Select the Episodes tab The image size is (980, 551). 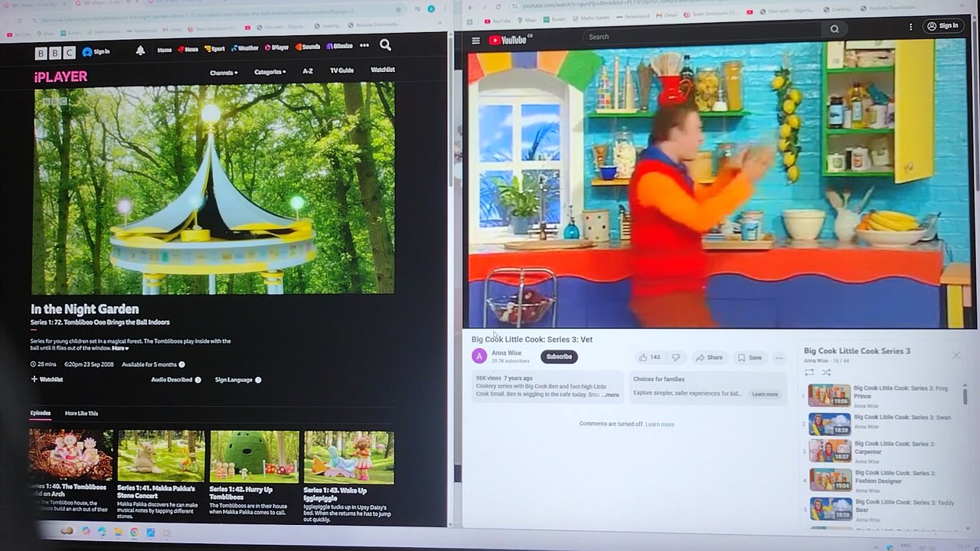41,413
